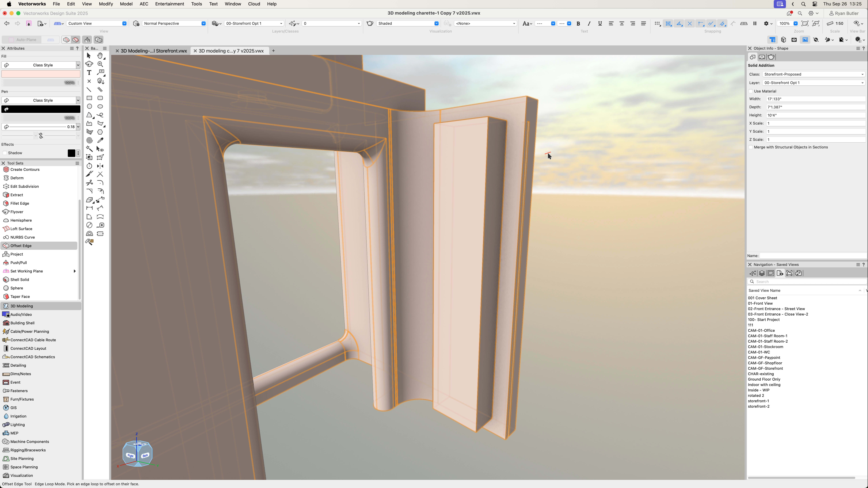Switch to the 3D Modeling Storefront.vwx tab

click(x=153, y=51)
